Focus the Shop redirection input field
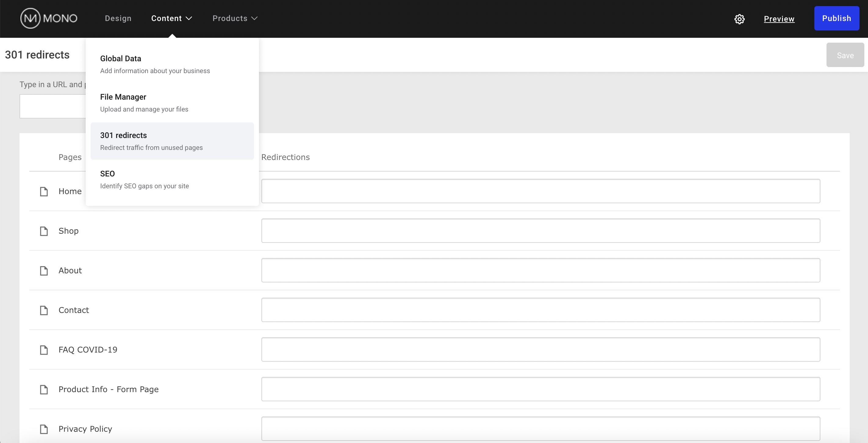The image size is (868, 443). pyautogui.click(x=540, y=231)
